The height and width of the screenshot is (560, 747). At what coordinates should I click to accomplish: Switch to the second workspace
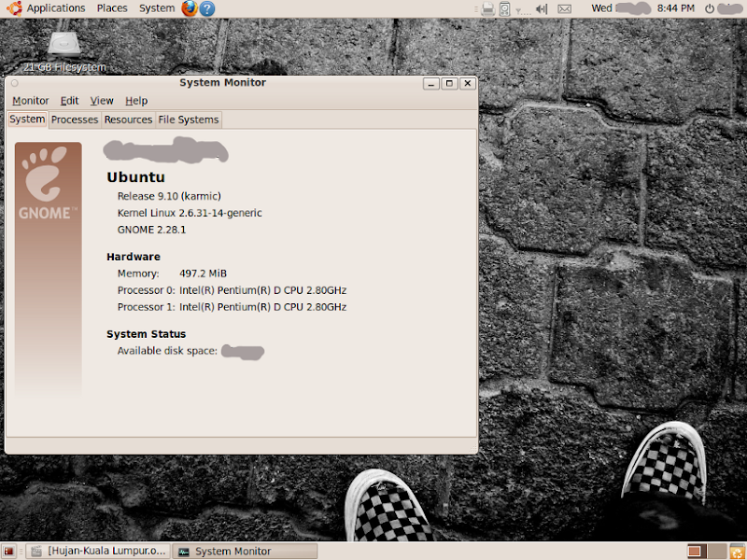716,551
